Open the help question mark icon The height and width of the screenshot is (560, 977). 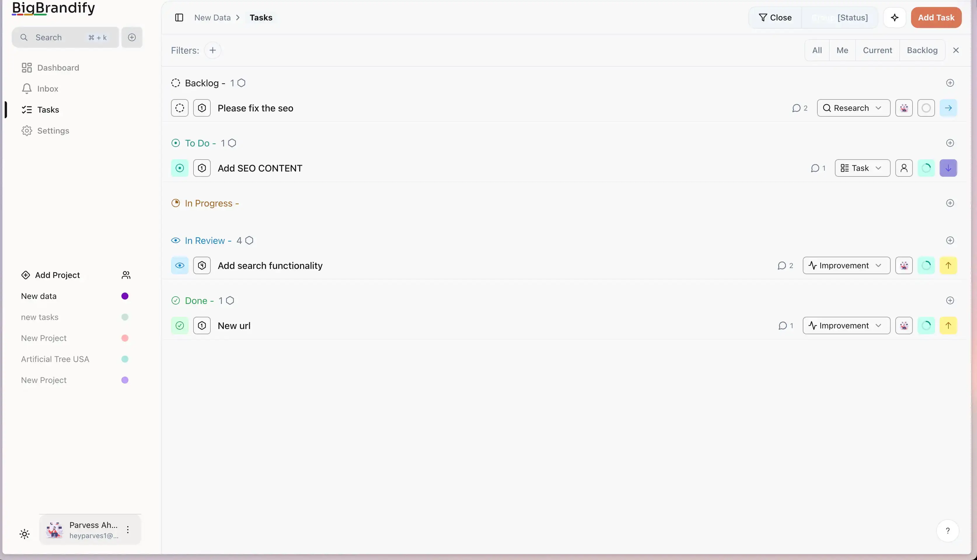(x=948, y=530)
